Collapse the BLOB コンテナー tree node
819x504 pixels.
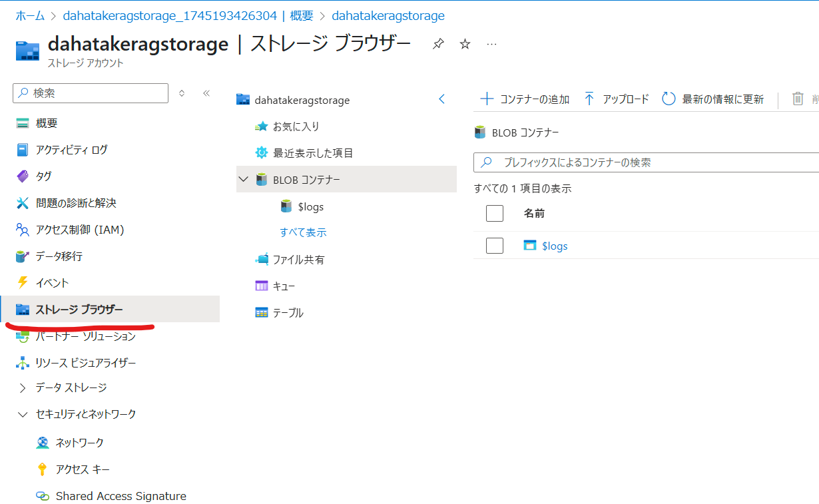click(x=244, y=179)
